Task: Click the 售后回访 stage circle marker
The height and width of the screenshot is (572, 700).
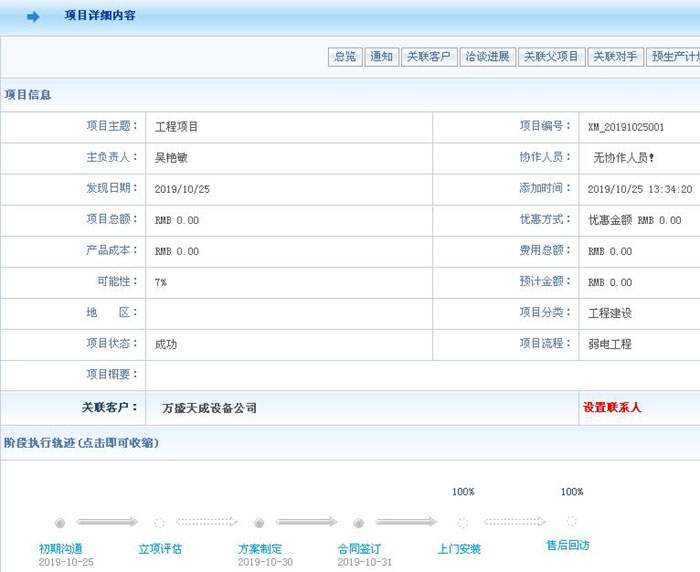Action: coord(571,521)
